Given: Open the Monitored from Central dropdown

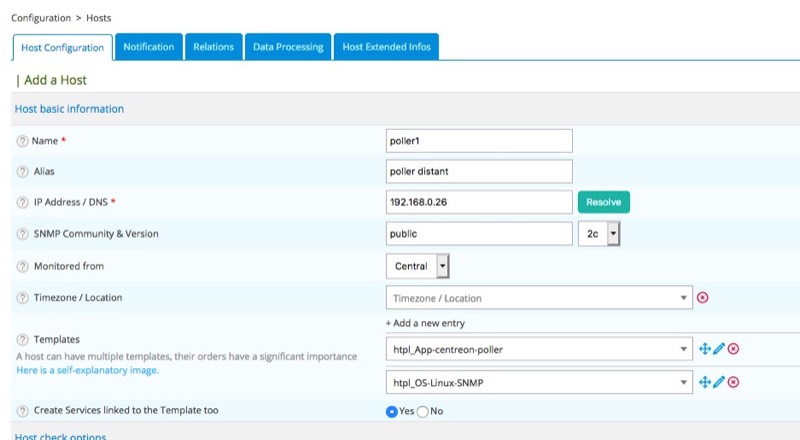Looking at the screenshot, I should (x=418, y=266).
